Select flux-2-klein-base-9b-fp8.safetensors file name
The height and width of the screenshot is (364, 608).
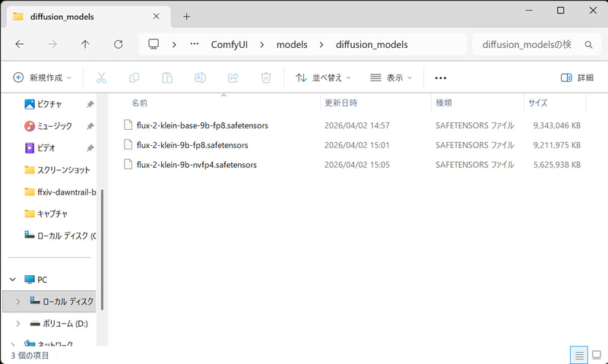click(202, 125)
